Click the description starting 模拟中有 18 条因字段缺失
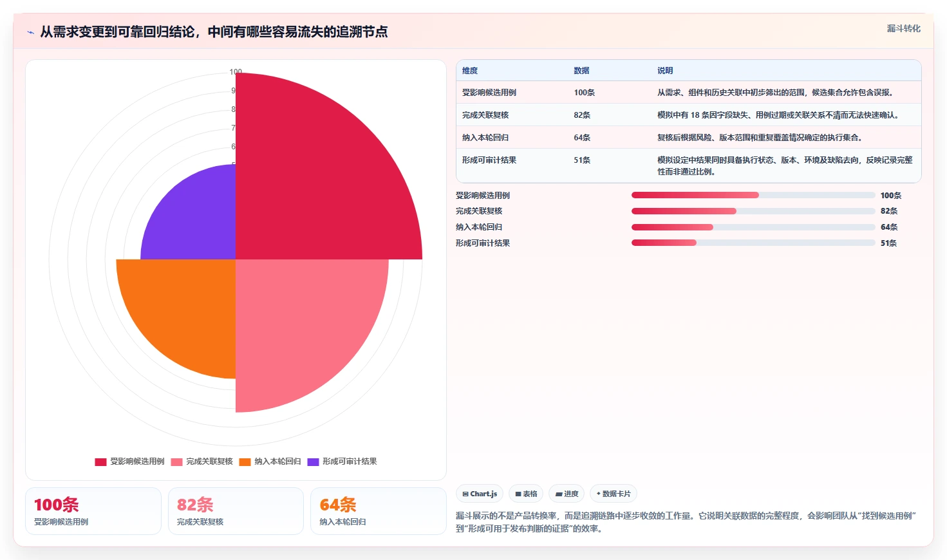Image resolution: width=947 pixels, height=560 pixels. (x=778, y=115)
